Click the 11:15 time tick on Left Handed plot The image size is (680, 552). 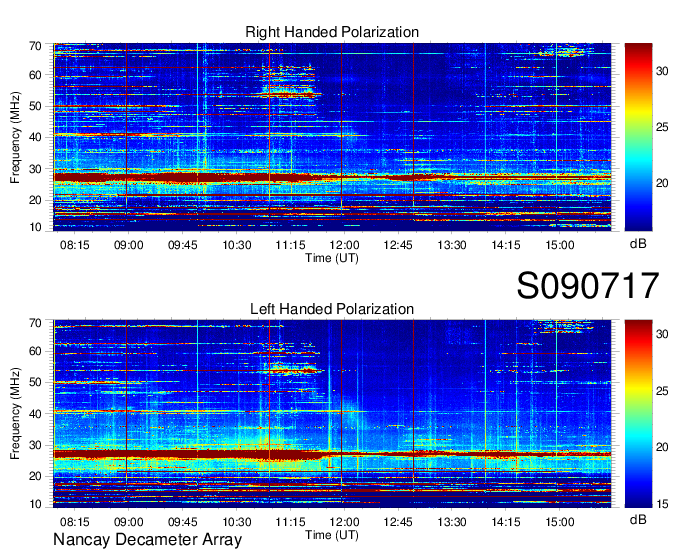click(x=291, y=522)
